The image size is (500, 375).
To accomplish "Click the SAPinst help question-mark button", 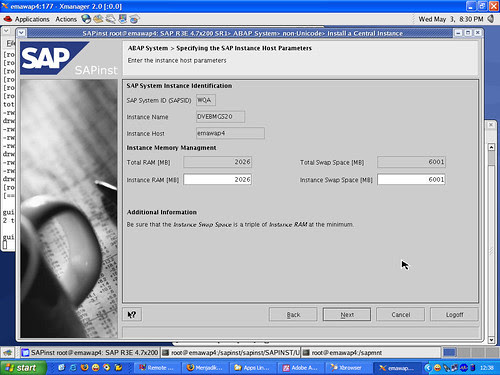I will pos(132,314).
